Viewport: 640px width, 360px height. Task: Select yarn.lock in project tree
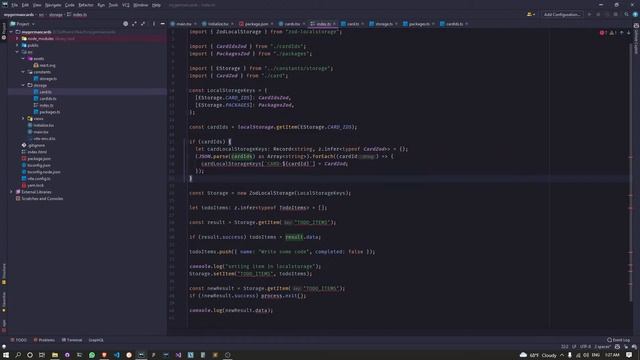tap(33, 185)
